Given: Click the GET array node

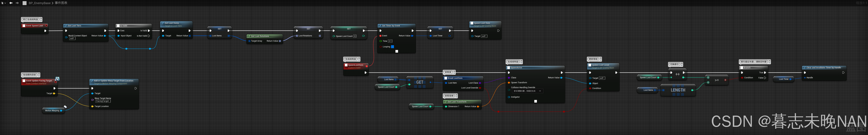Looking at the screenshot, I should (x=420, y=82).
